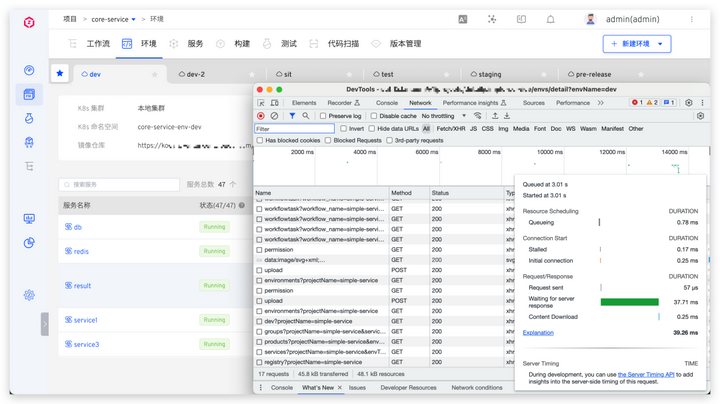Click the red hexagon logo in the sidebar

29,22
